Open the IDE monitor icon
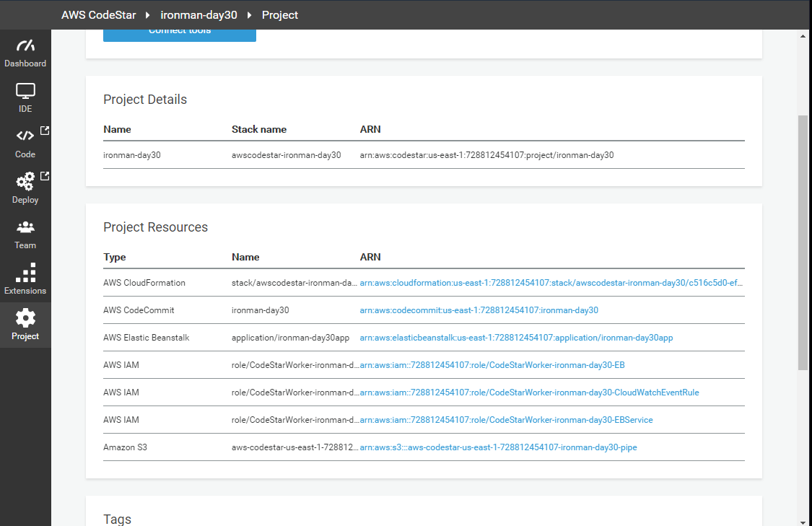Viewport: 812px width, 526px height. [25, 92]
